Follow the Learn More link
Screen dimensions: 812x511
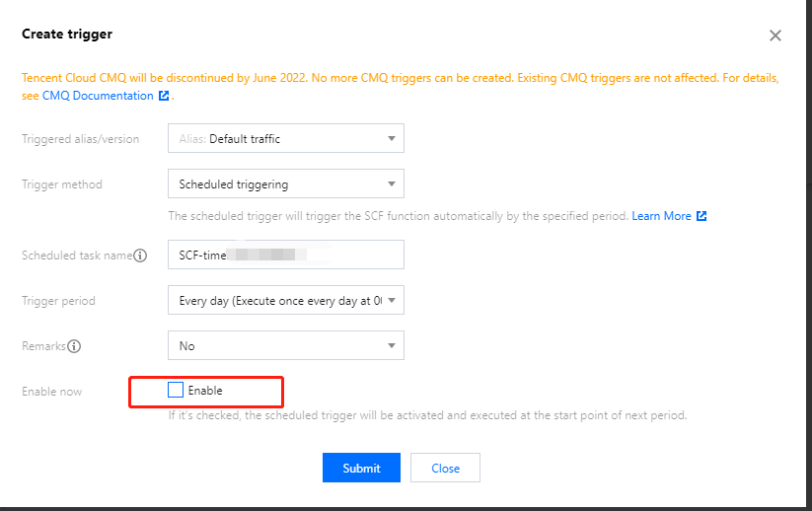pos(661,216)
